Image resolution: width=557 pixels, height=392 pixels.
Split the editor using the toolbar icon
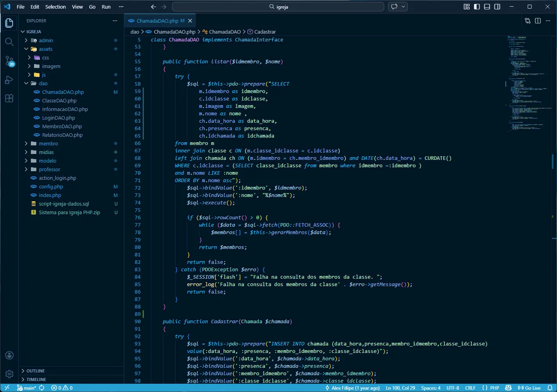[538, 20]
